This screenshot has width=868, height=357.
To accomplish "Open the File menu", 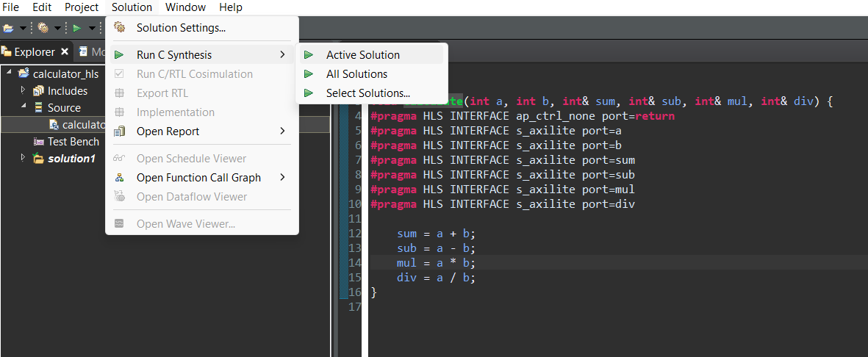I will [x=10, y=7].
